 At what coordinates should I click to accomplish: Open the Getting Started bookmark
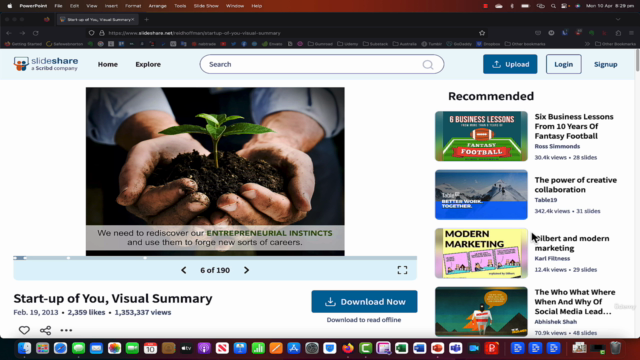tap(23, 44)
